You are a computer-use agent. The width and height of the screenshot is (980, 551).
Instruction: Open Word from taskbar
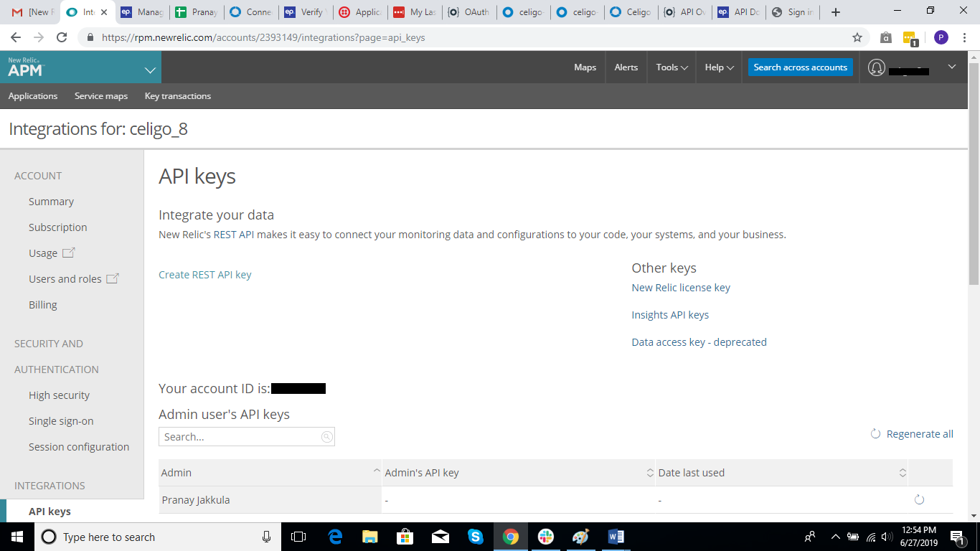pyautogui.click(x=616, y=537)
